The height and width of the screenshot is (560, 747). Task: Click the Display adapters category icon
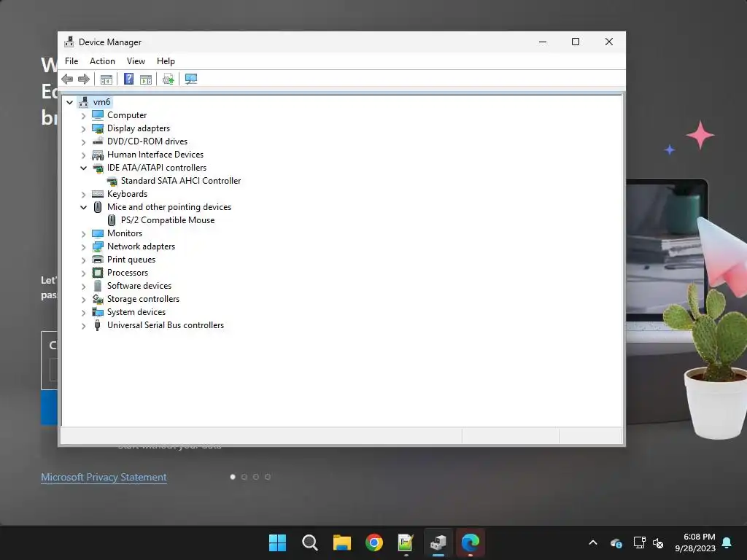click(98, 128)
